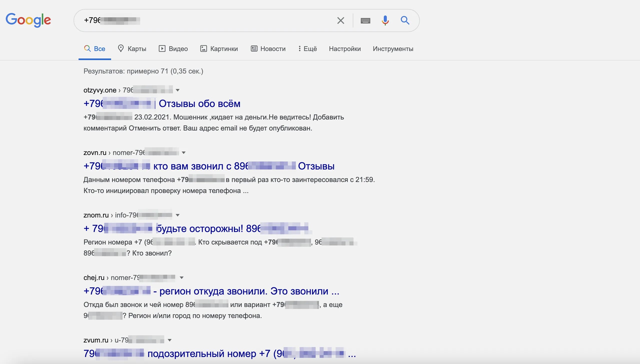Switch to the Видео tab
The image size is (640, 364).
173,48
